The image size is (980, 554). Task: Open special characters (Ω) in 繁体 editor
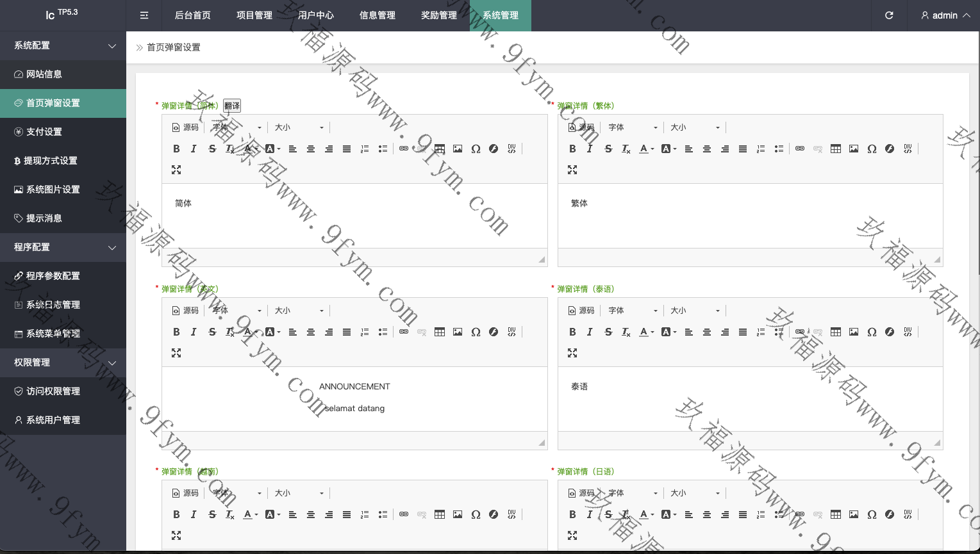click(x=872, y=149)
